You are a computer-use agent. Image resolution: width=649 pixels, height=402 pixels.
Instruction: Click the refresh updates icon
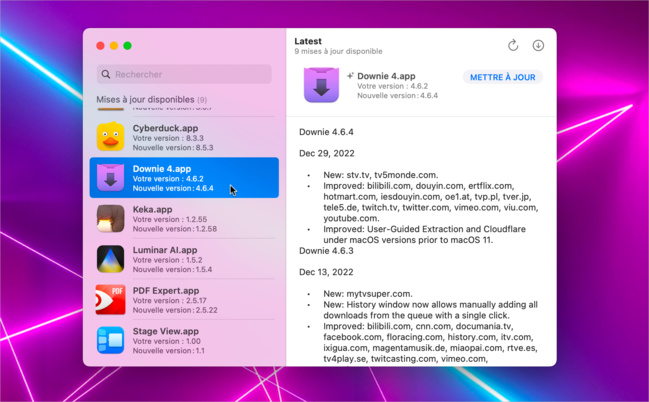513,46
